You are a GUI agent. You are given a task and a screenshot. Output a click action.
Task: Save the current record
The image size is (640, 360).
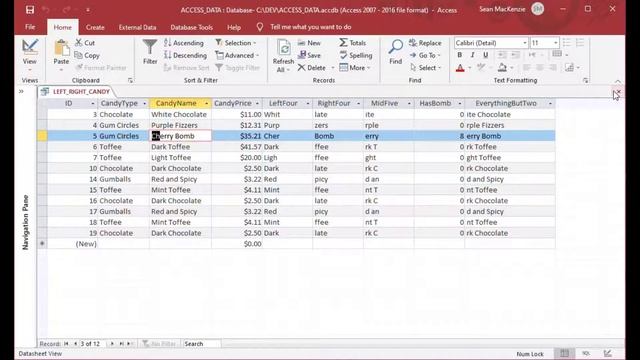point(309,55)
